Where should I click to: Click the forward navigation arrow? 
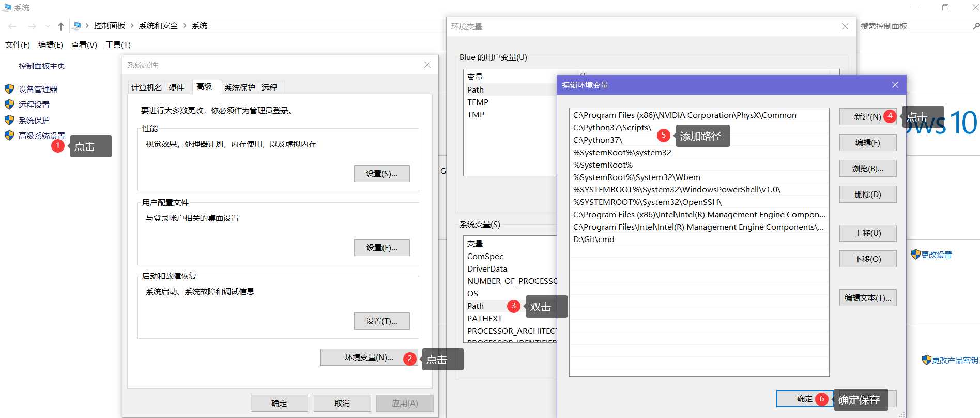[32, 26]
